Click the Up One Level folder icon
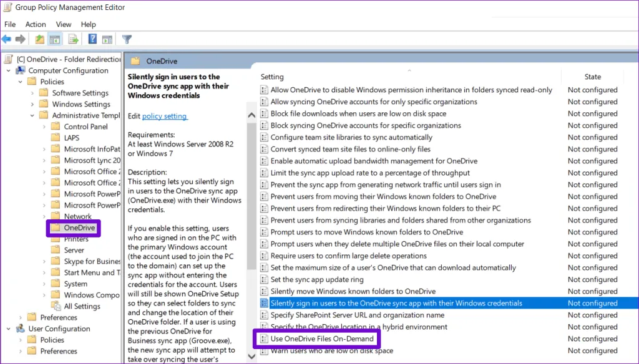The height and width of the screenshot is (364, 639). coord(40,39)
